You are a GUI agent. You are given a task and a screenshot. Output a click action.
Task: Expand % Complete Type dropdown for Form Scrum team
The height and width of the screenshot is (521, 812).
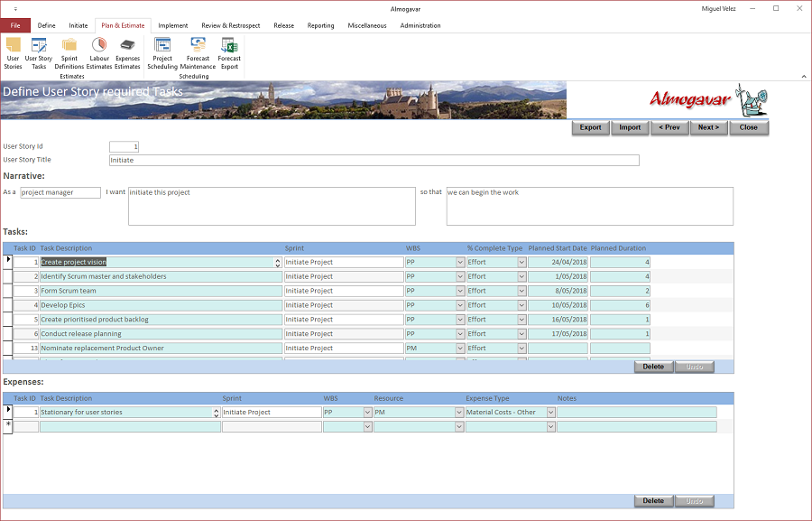point(521,291)
